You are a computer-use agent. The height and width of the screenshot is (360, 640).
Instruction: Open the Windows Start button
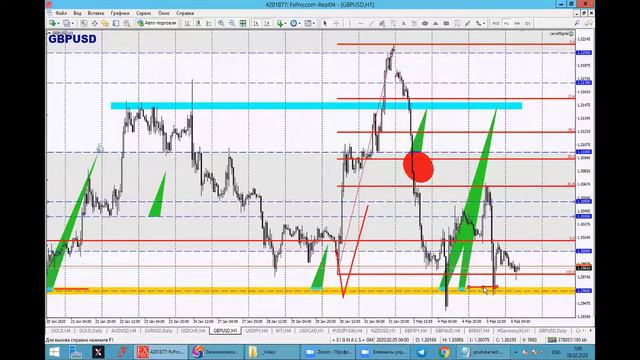pyautogui.click(x=54, y=352)
